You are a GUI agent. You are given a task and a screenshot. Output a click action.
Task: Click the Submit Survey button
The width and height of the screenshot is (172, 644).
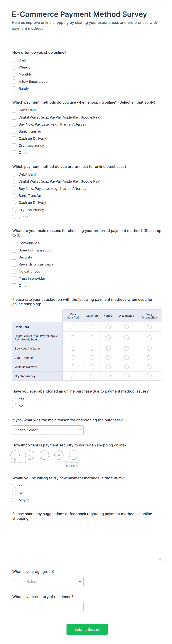pyautogui.click(x=87, y=629)
